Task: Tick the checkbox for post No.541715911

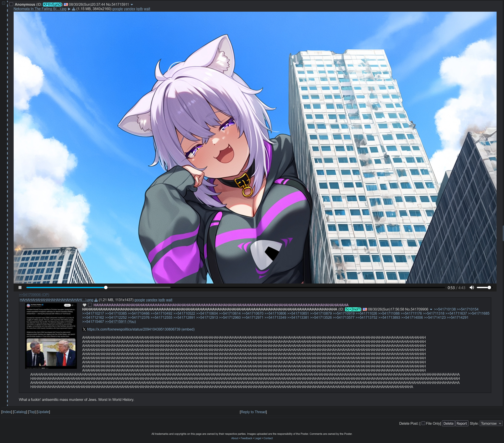Action: point(11,4)
